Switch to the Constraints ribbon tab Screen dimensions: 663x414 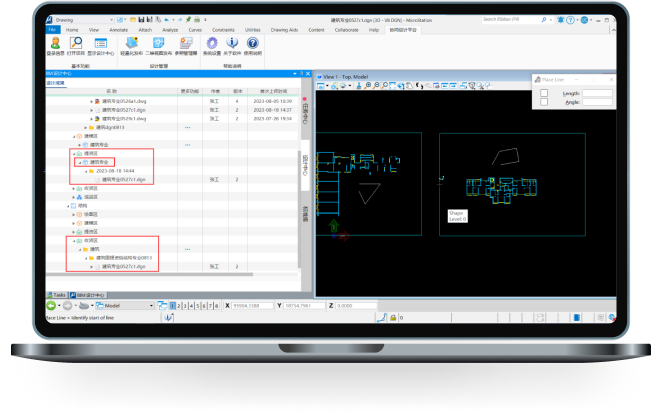223,30
